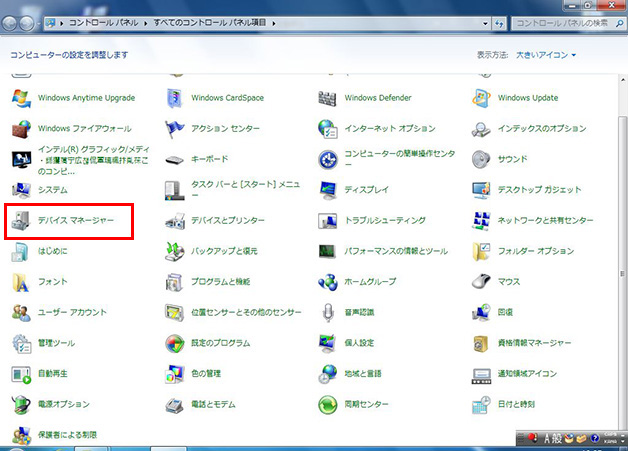The image size is (628, 451).
Task: Open パフォーマンスの情報とツール
Action: pyautogui.click(x=383, y=251)
